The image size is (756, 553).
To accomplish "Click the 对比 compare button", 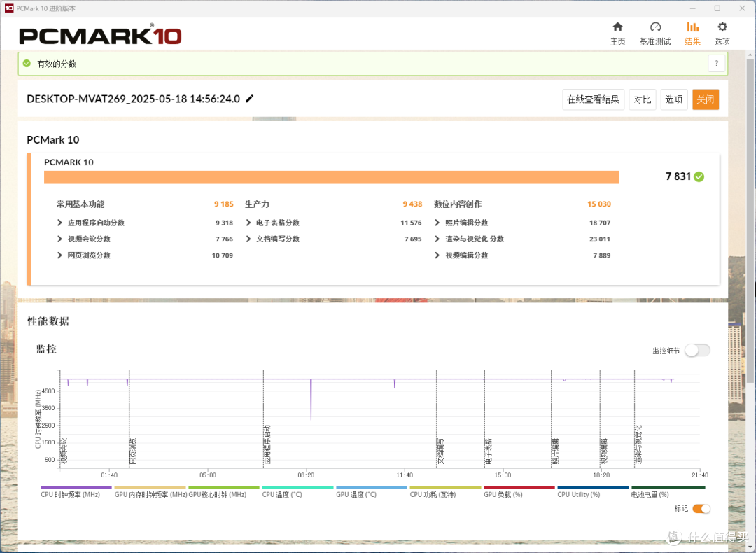I will point(642,99).
